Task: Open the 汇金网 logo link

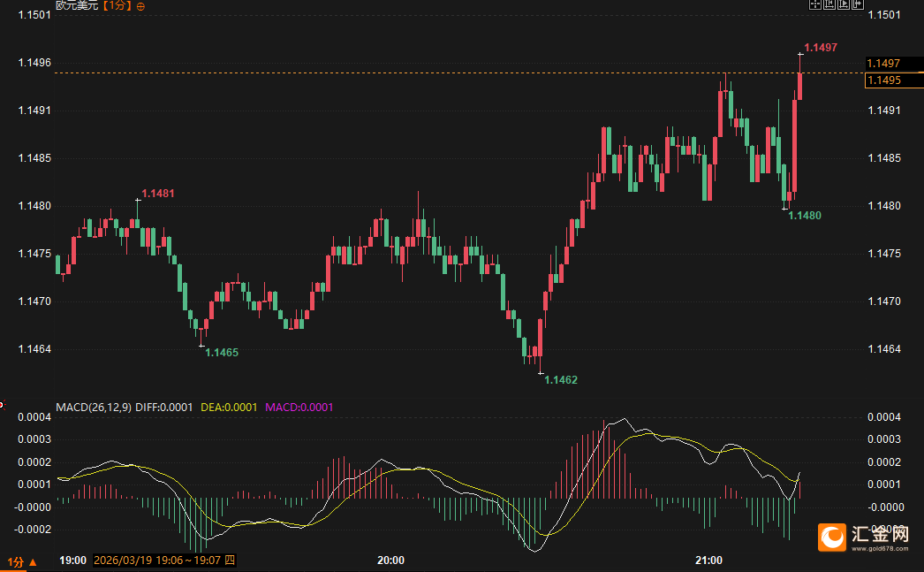Action: [x=863, y=538]
